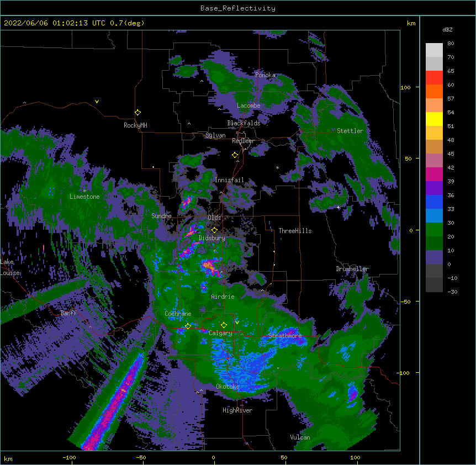Click the 50 tick on bottom axis

tap(284, 457)
